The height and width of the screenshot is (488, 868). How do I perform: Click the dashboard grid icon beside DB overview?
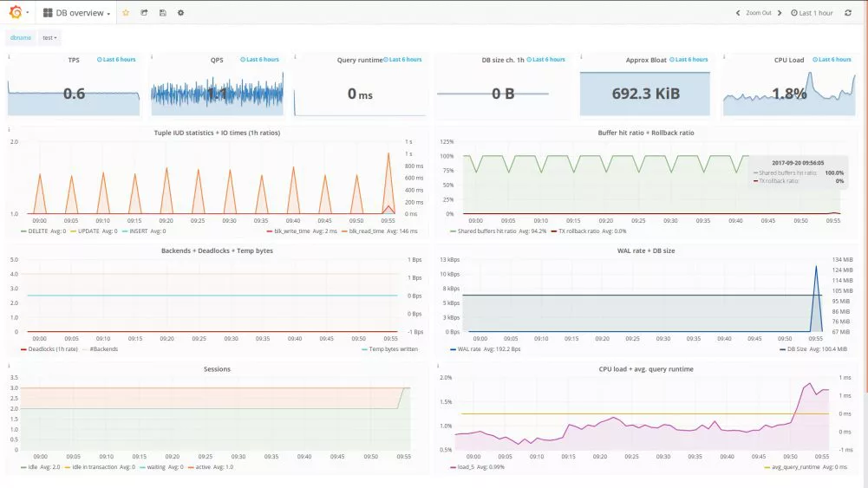(x=48, y=13)
